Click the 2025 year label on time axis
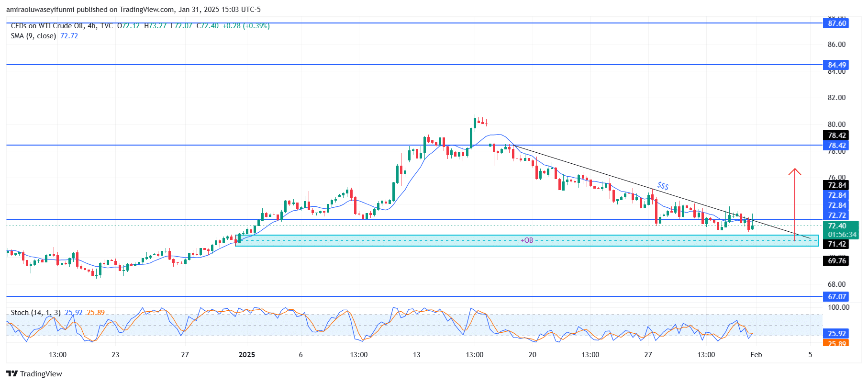Screen dimensions: 868x384 pos(246,355)
